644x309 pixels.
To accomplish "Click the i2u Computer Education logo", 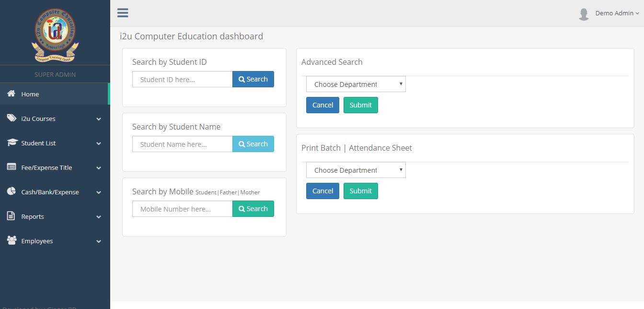I will (x=55, y=35).
